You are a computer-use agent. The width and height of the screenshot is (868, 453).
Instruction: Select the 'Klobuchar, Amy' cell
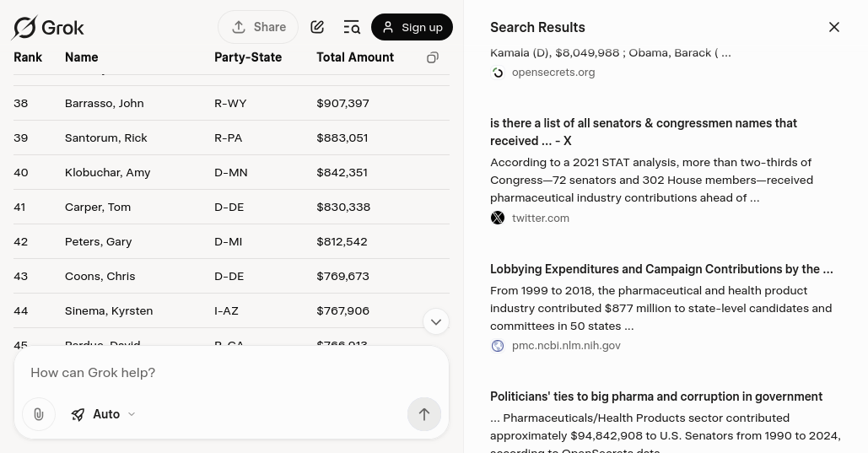tap(107, 173)
